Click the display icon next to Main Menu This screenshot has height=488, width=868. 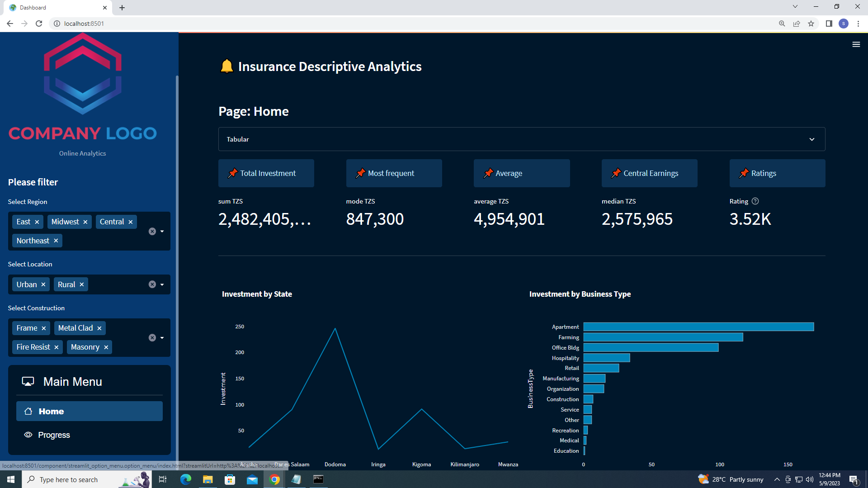(28, 381)
